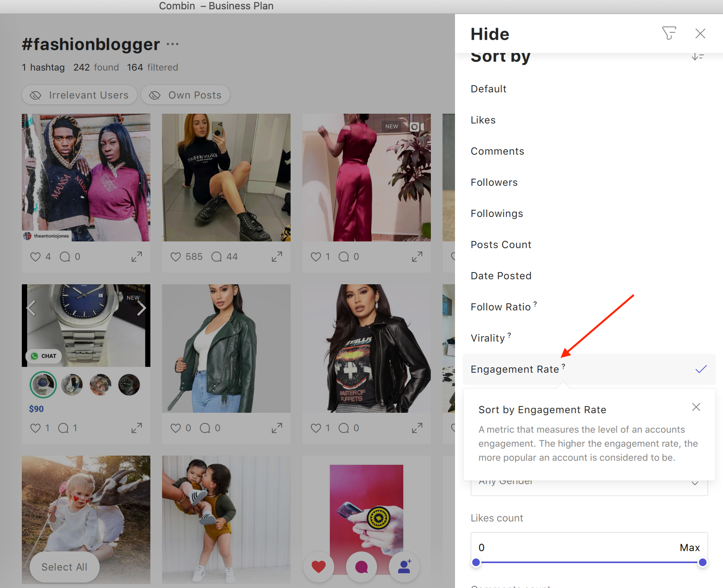Click the comment bubble action button

coord(361,567)
